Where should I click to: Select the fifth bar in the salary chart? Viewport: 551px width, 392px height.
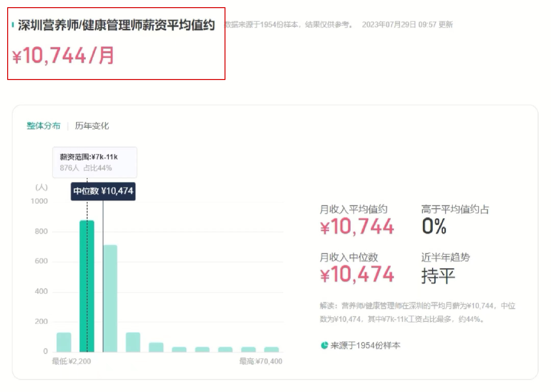[x=156, y=347]
